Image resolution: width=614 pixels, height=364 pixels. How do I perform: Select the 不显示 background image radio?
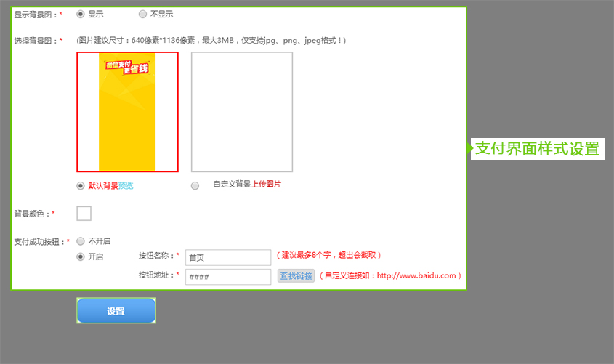point(142,14)
